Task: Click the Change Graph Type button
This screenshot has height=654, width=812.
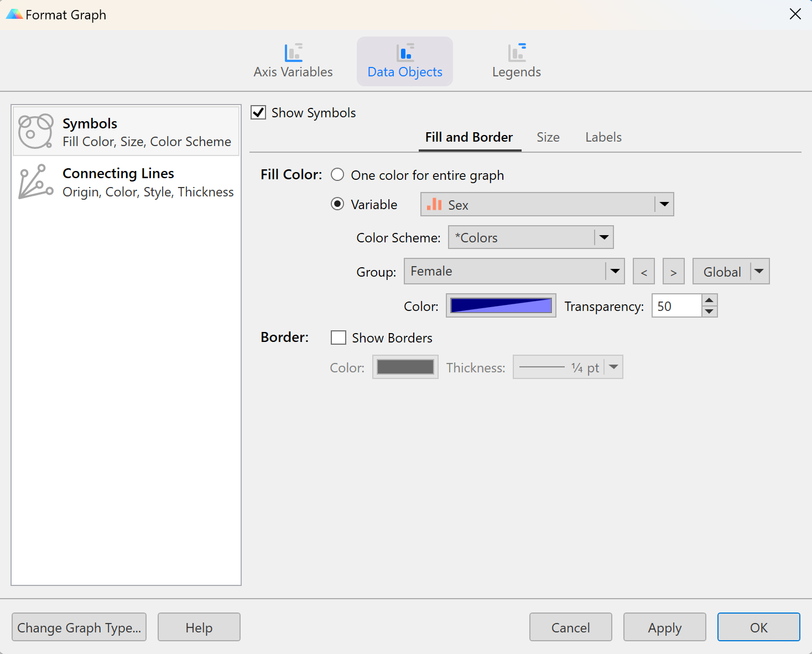Action: coord(79,627)
